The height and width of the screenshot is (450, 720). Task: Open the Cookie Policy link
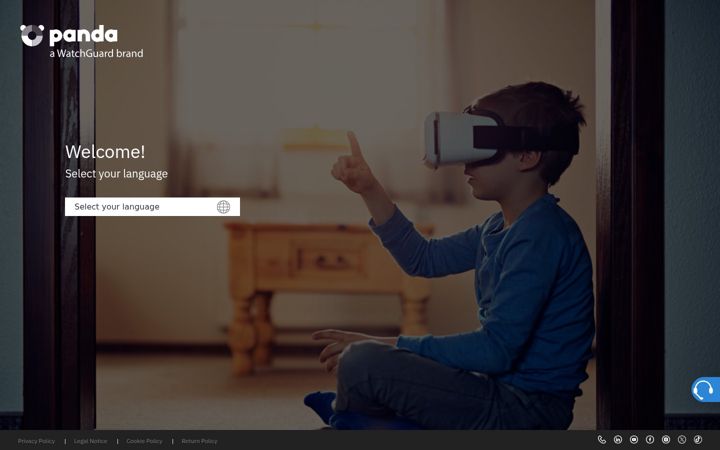pos(144,441)
